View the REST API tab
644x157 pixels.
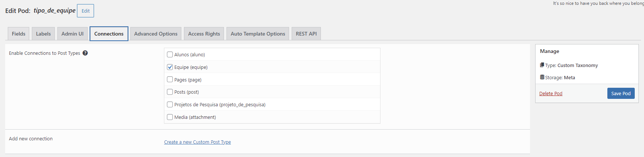[x=306, y=34]
